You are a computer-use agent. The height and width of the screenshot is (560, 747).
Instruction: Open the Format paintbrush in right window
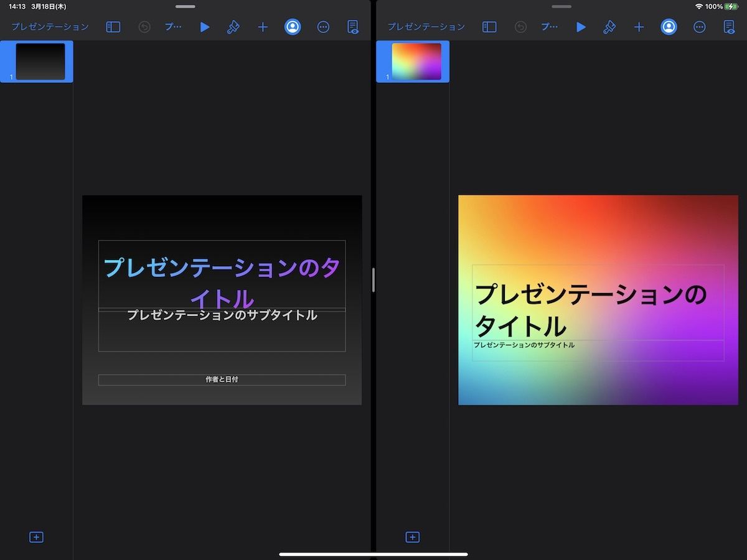point(609,27)
